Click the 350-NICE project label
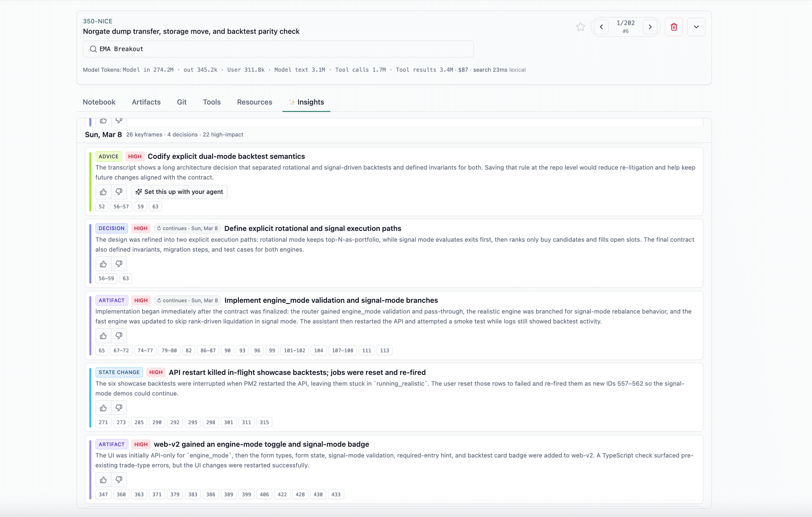The image size is (812, 517). point(98,21)
